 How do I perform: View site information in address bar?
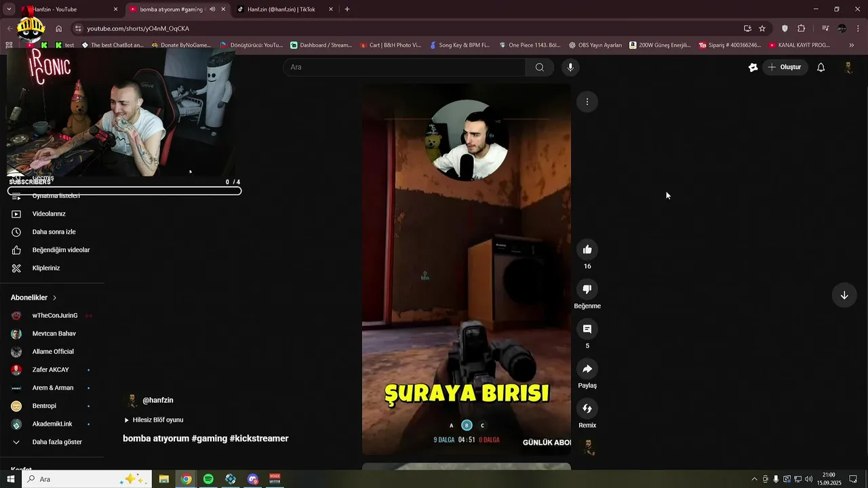[78, 28]
